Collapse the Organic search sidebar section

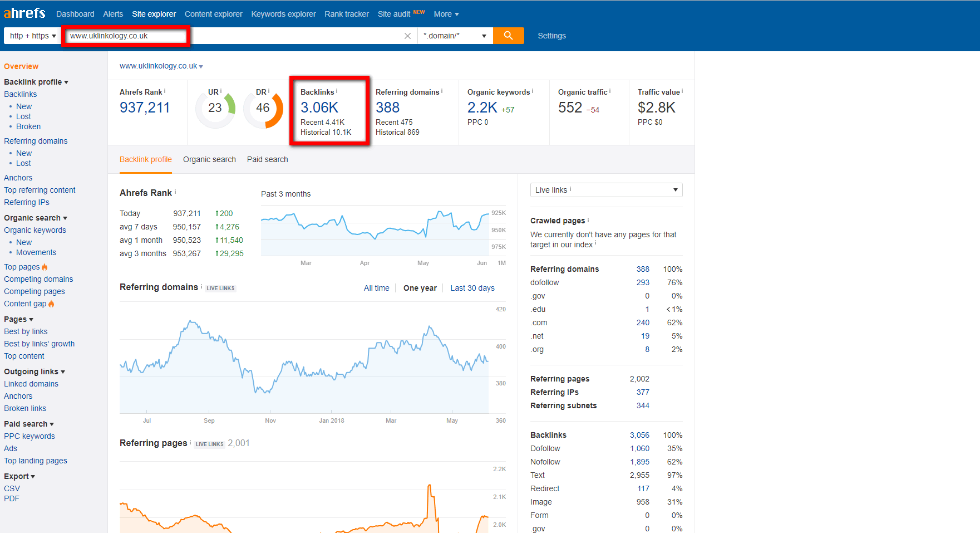36,218
